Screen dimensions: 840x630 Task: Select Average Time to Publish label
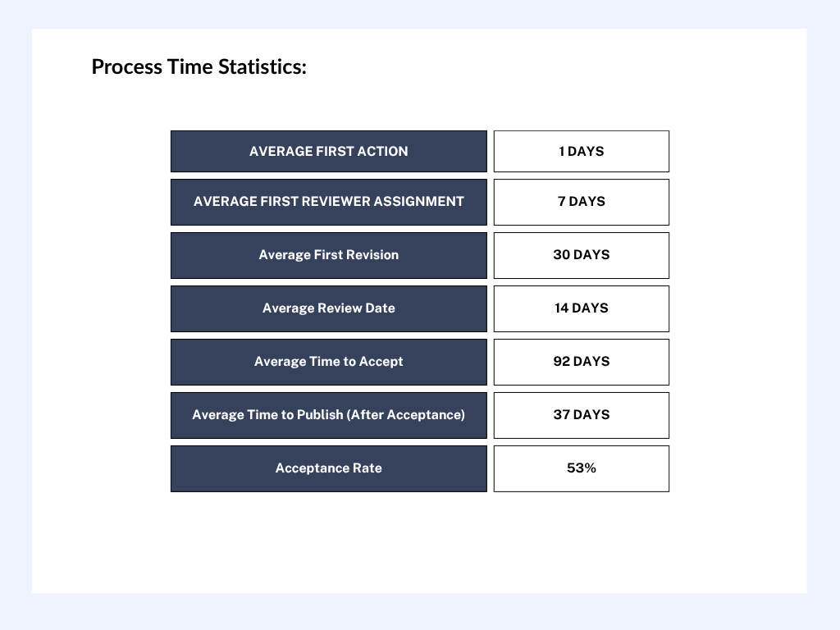point(329,415)
